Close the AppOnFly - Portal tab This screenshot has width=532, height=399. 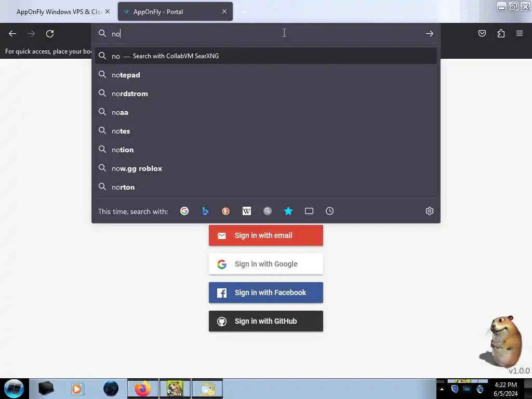point(224,11)
